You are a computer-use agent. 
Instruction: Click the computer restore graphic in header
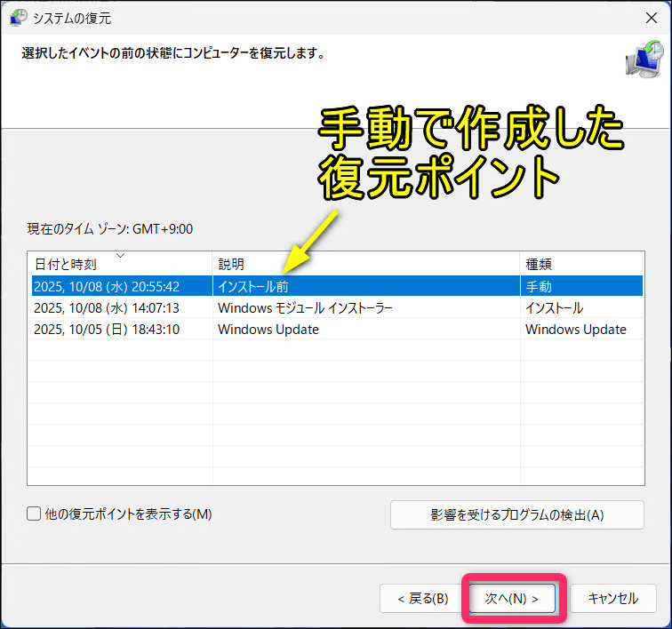pos(643,60)
